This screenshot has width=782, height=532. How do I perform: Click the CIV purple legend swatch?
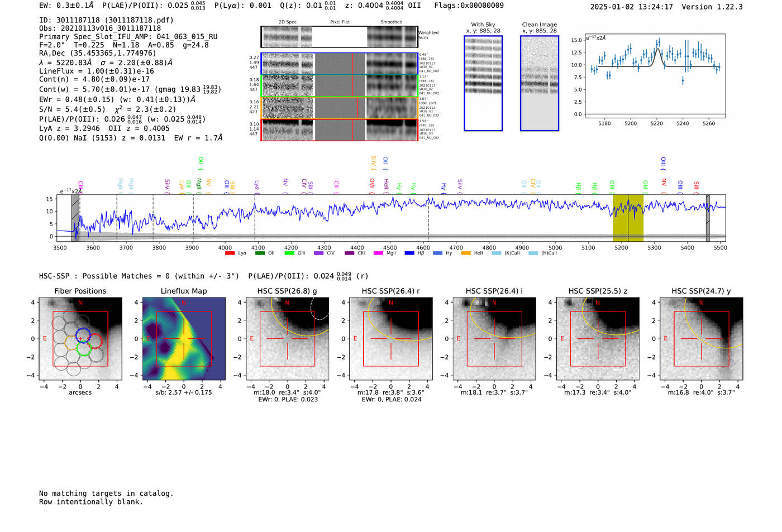coord(318,253)
